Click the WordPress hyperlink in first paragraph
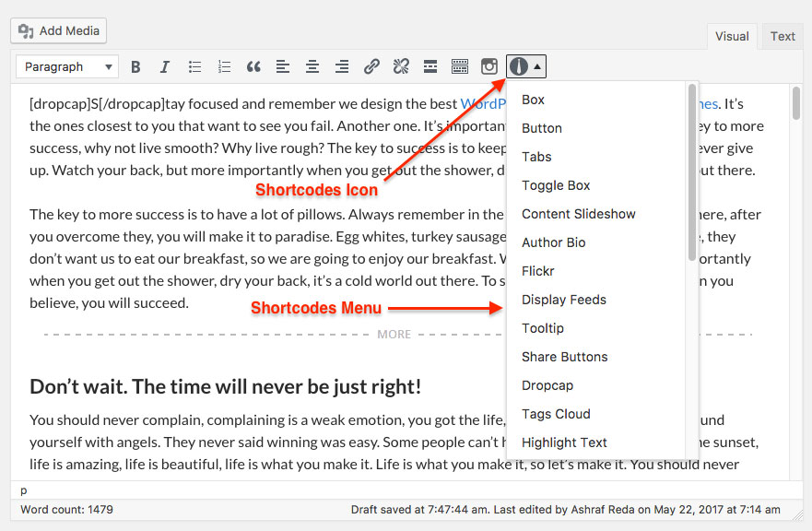Screen dimensions: 812x531 [483, 103]
